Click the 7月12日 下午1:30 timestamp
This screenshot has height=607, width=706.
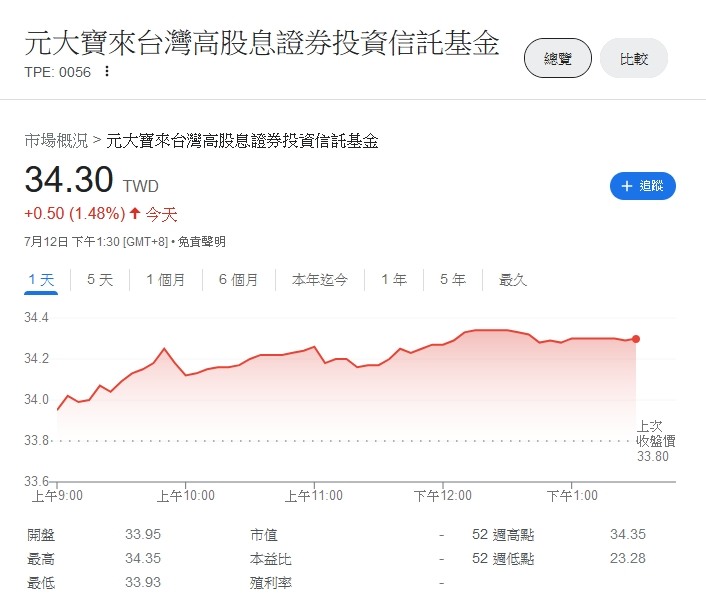(96, 242)
